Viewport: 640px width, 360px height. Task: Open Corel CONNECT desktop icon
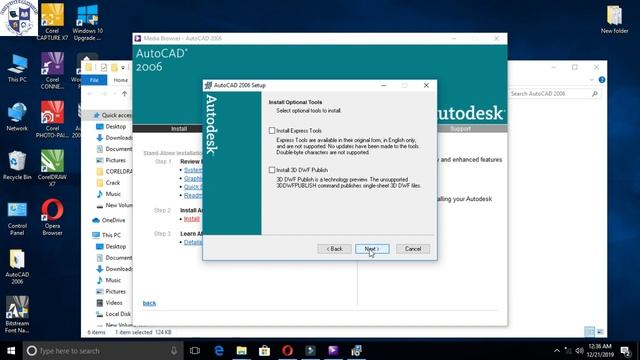point(52,71)
